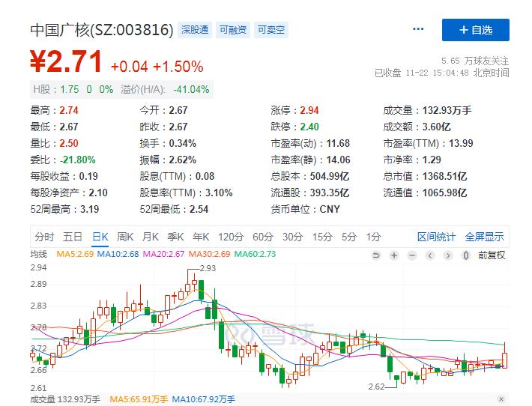Click the current price ¥2.71
Image resolution: width=532 pixels, height=406 pixels.
[x=66, y=61]
